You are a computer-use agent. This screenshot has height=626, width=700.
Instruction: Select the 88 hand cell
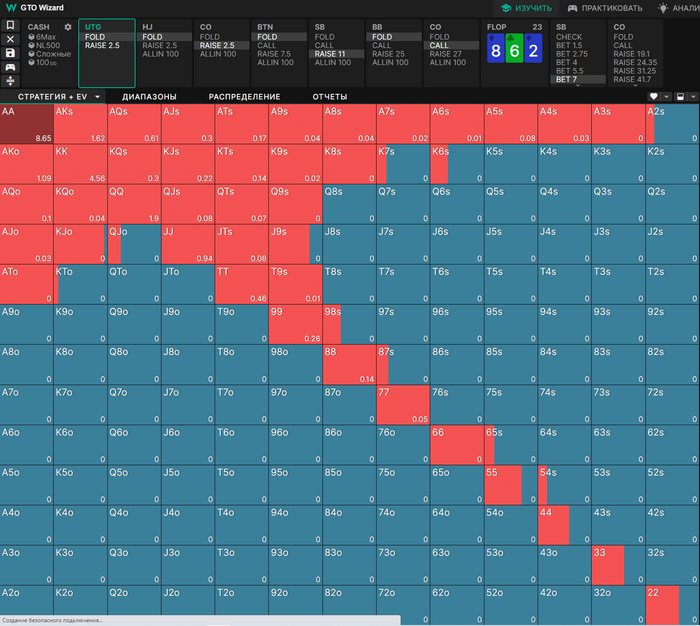[x=350, y=365]
